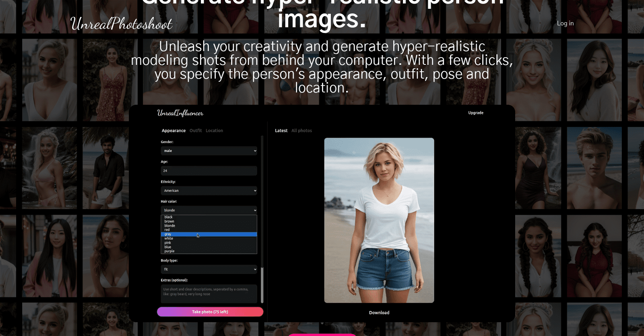
Task: Switch to the Location tab
Action: point(214,131)
